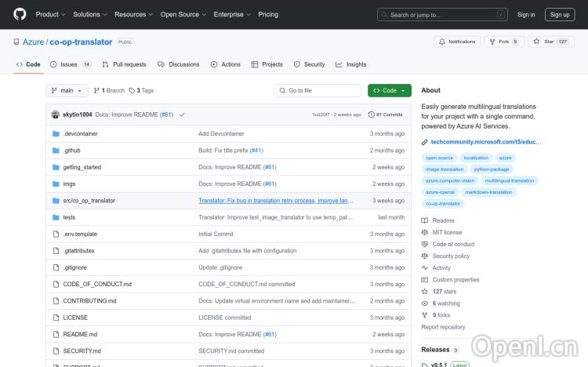Open the .devcontainer folder
Viewport: 588px width, 367px height.
click(x=80, y=134)
